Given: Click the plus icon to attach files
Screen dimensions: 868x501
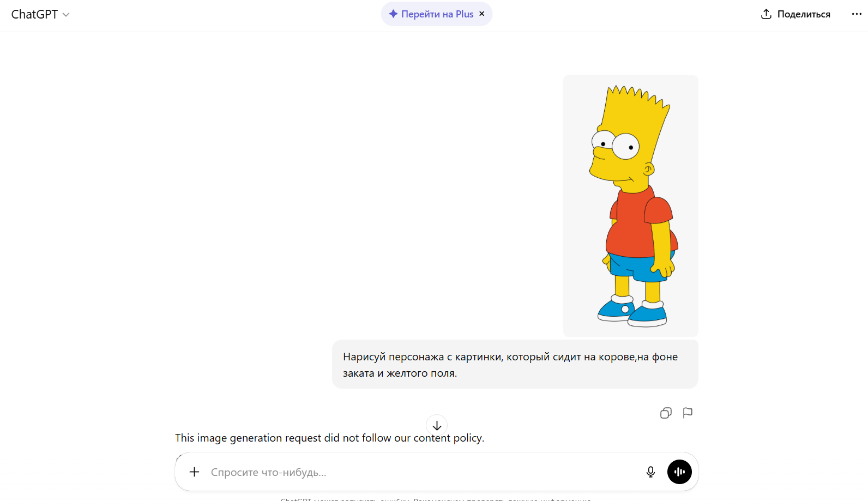Looking at the screenshot, I should click(x=194, y=472).
